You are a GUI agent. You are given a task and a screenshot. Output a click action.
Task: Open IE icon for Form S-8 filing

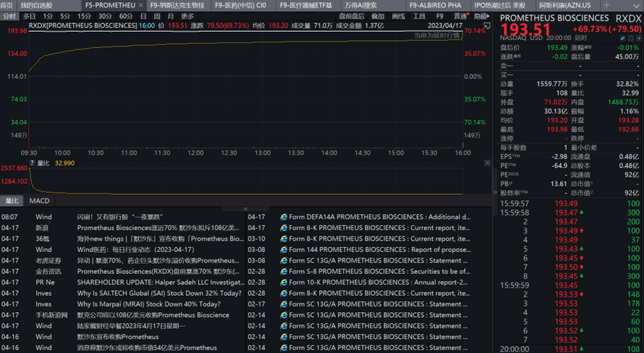[283, 271]
